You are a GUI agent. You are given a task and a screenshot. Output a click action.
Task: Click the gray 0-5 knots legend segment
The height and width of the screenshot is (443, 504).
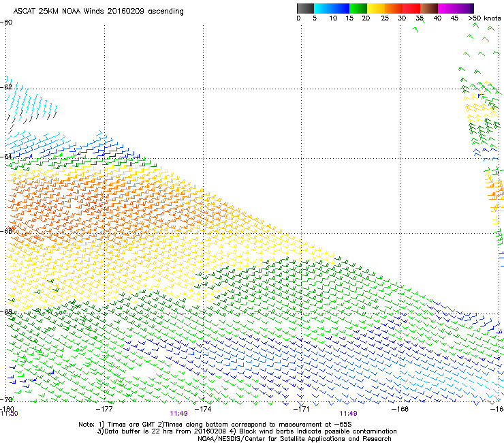pyautogui.click(x=305, y=8)
